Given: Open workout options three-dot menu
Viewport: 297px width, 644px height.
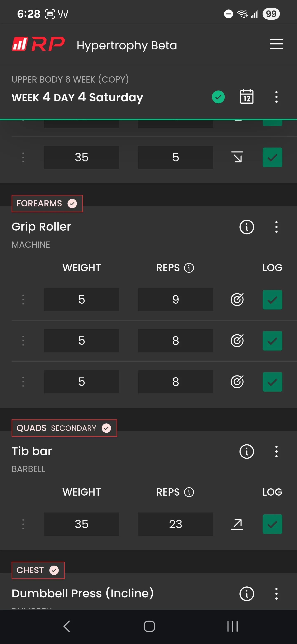Looking at the screenshot, I should tap(276, 97).
